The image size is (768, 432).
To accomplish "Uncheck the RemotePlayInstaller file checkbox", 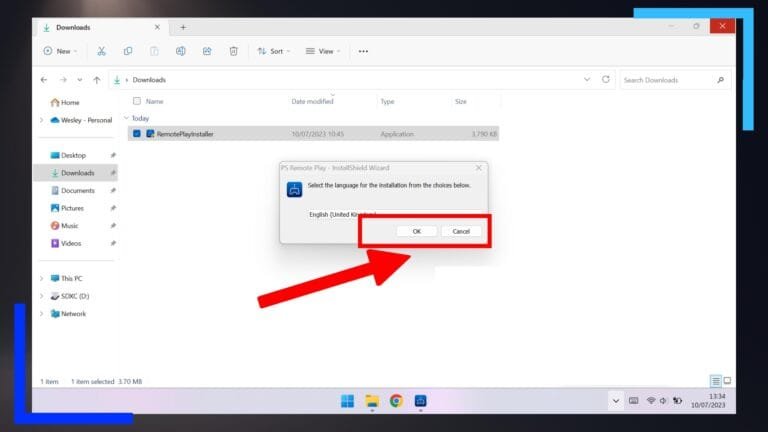I will coord(137,133).
